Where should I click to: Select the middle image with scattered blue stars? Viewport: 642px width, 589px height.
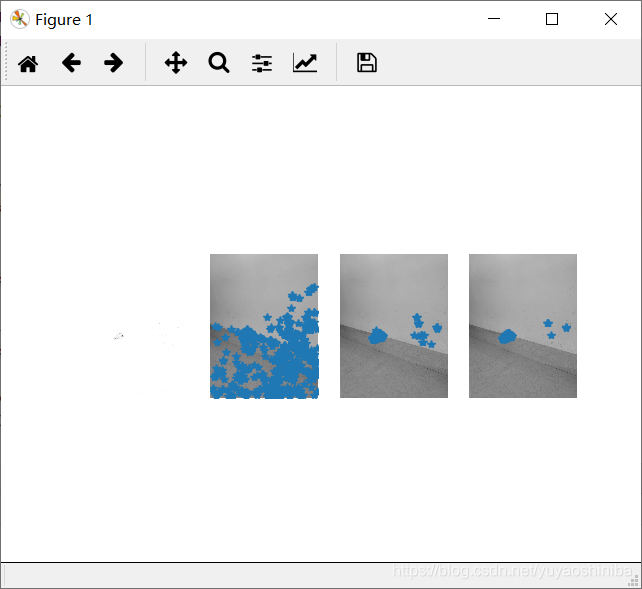[x=394, y=326]
